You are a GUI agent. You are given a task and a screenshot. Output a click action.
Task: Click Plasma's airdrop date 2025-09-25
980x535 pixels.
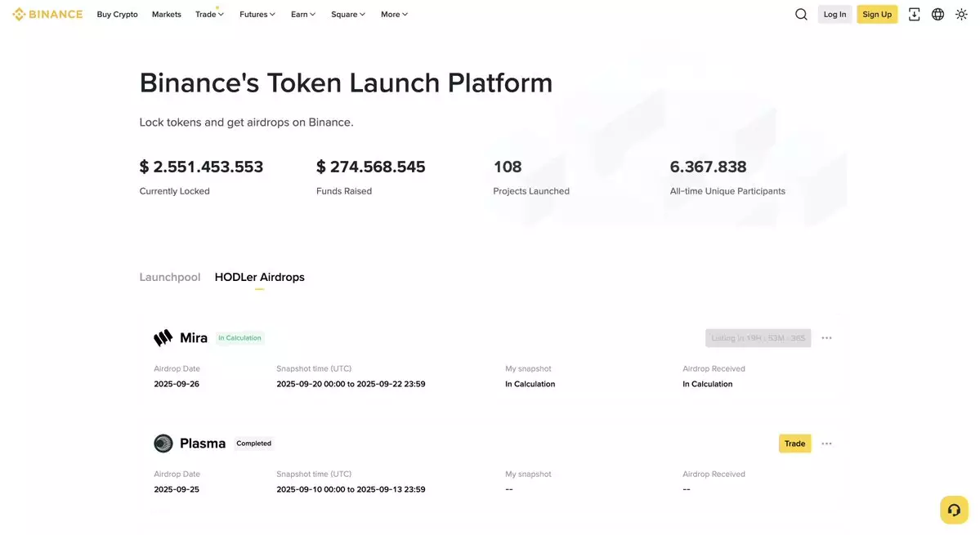177,489
